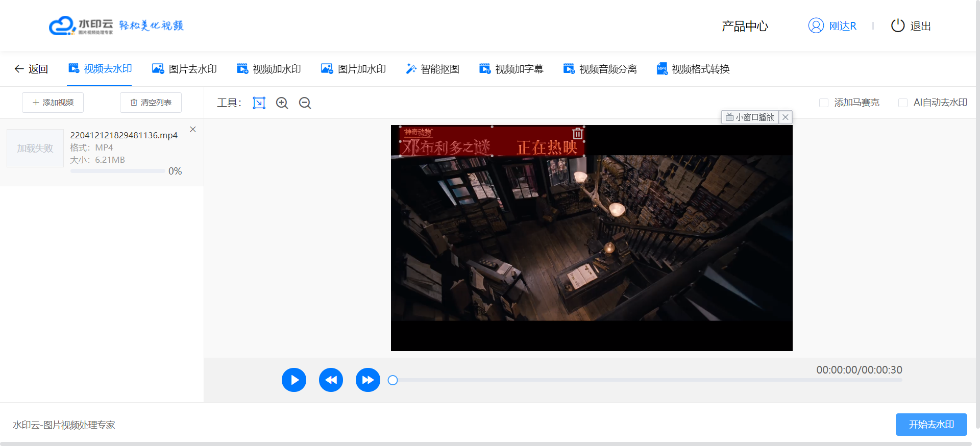Click the 格式: MP4 text

[92, 147]
